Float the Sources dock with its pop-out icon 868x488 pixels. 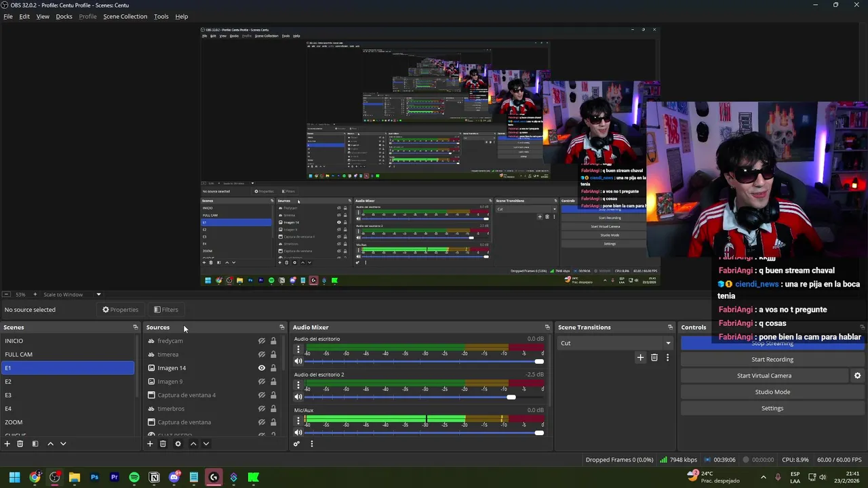(x=281, y=327)
